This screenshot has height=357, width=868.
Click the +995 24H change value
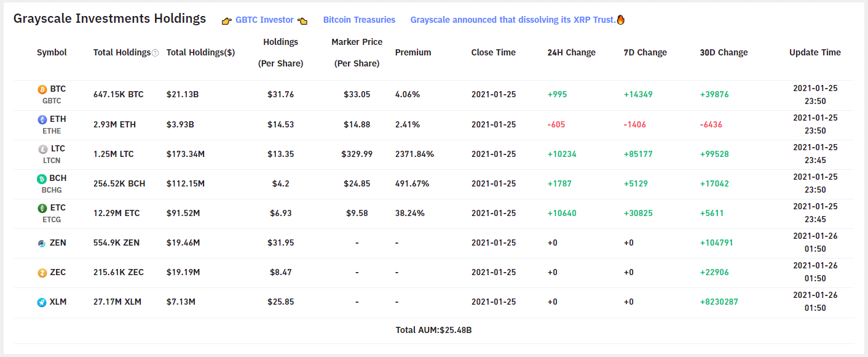coord(558,95)
